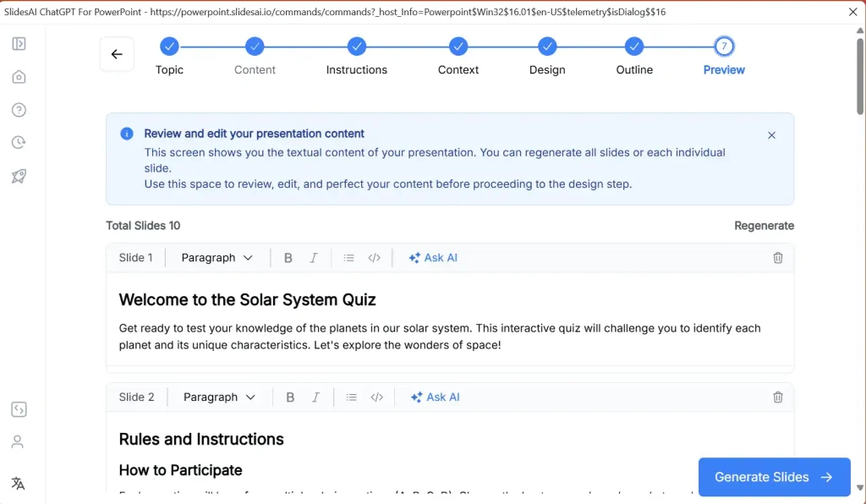Dismiss the review content info banner
The height and width of the screenshot is (504, 866).
[x=771, y=134]
